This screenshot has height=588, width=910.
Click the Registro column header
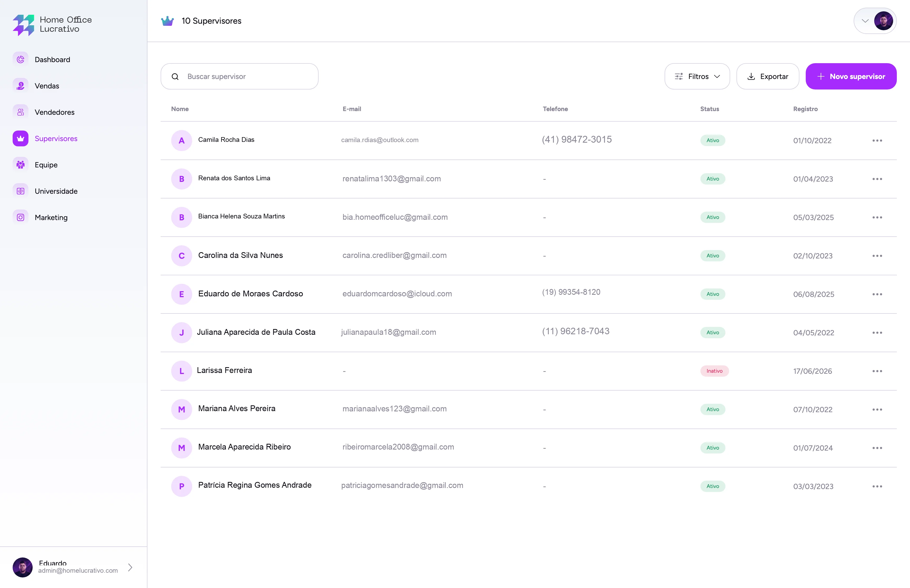click(805, 109)
